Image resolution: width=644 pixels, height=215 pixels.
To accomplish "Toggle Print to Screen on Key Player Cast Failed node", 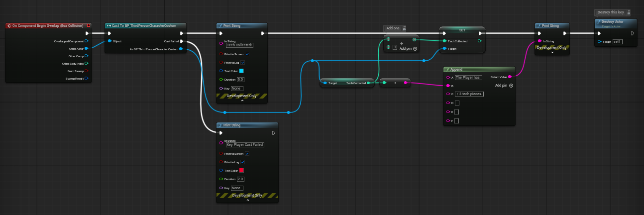I will [x=247, y=153].
